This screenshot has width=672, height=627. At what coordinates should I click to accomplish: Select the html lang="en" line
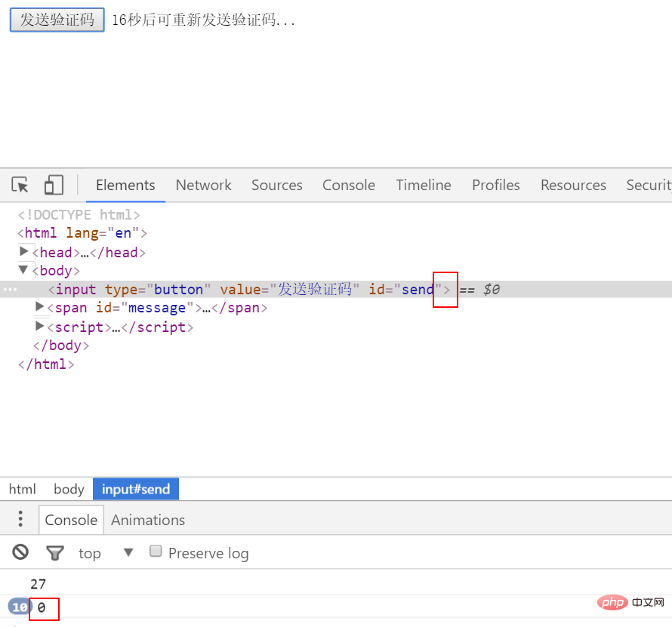point(82,233)
